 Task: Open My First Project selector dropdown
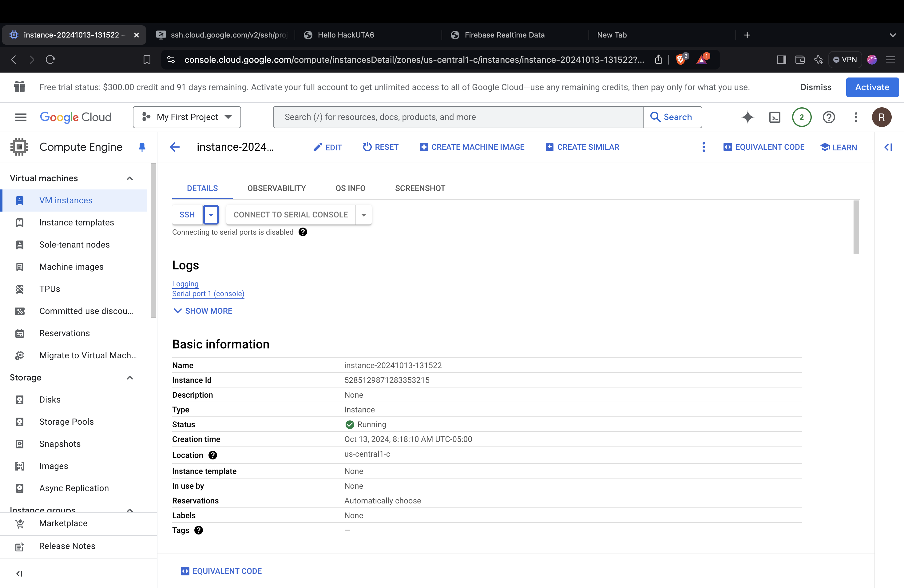point(187,117)
